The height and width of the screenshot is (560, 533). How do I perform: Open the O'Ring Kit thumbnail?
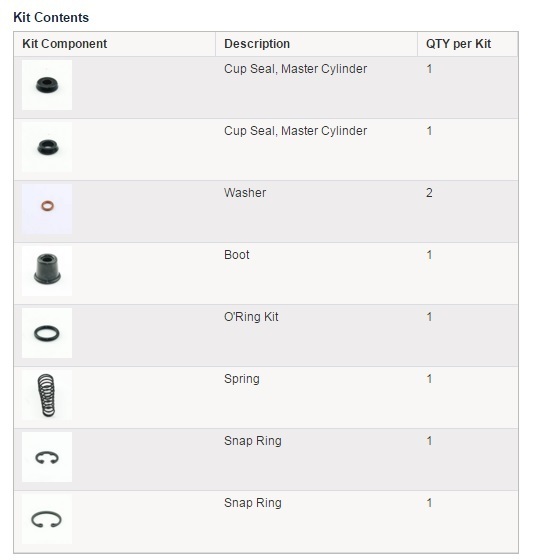47,333
